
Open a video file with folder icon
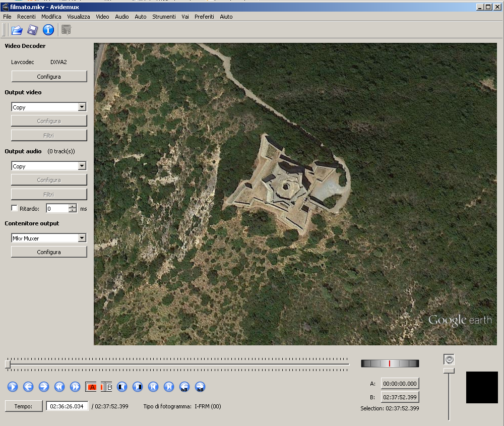(17, 30)
